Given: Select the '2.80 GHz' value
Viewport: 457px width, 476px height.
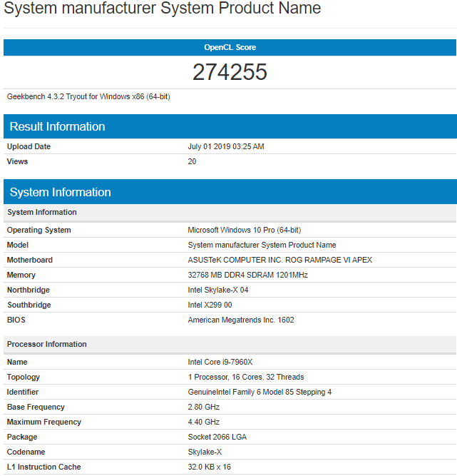Looking at the screenshot, I should (x=204, y=407).
